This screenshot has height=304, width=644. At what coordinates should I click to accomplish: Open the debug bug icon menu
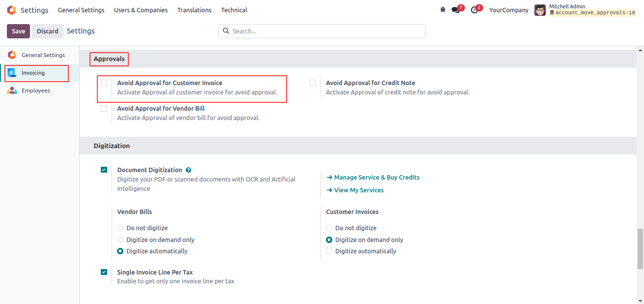443,10
